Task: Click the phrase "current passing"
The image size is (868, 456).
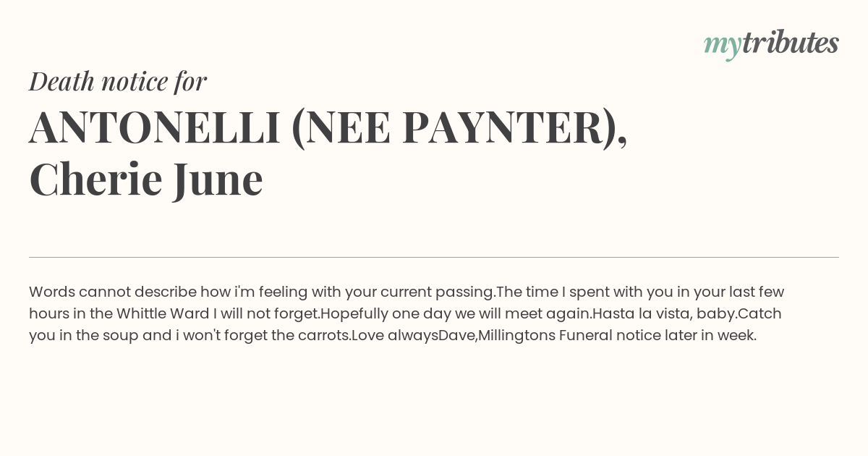Action: pos(437,292)
